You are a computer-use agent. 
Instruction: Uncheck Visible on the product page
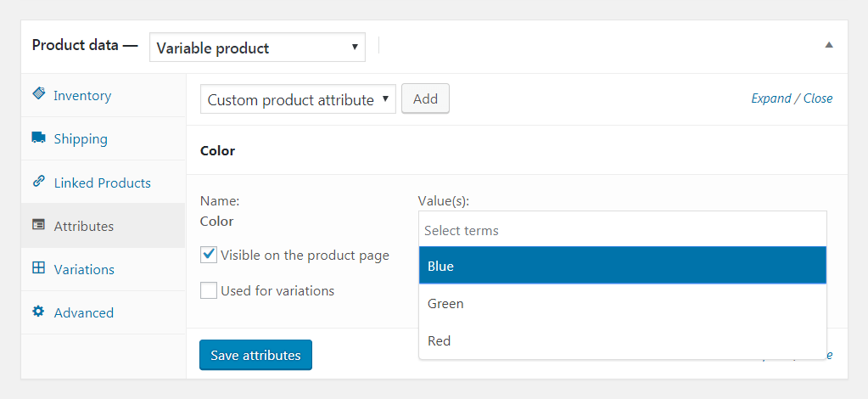[x=209, y=254]
